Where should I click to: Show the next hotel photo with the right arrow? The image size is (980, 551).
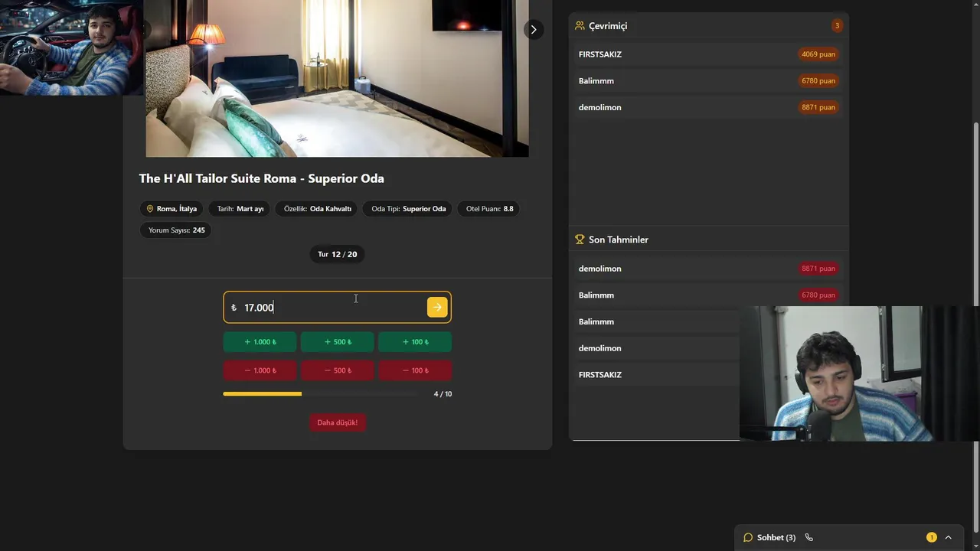click(534, 29)
